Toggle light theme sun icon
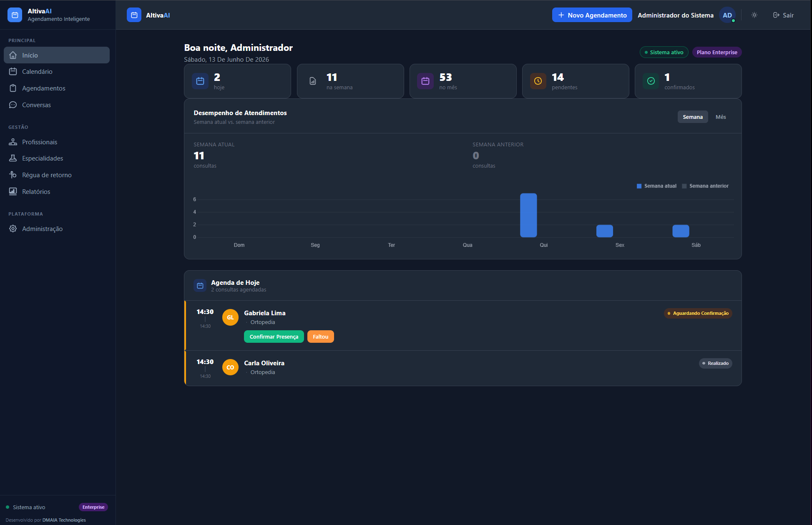This screenshot has width=812, height=525. pyautogui.click(x=754, y=15)
